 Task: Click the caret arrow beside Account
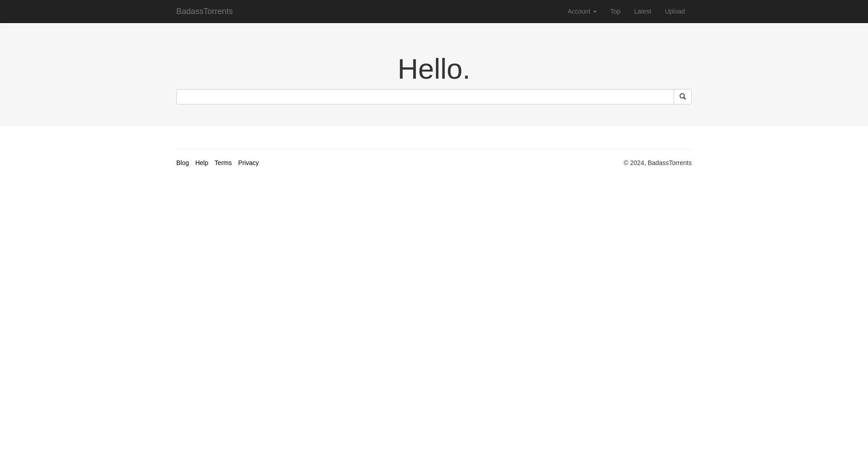(x=594, y=12)
